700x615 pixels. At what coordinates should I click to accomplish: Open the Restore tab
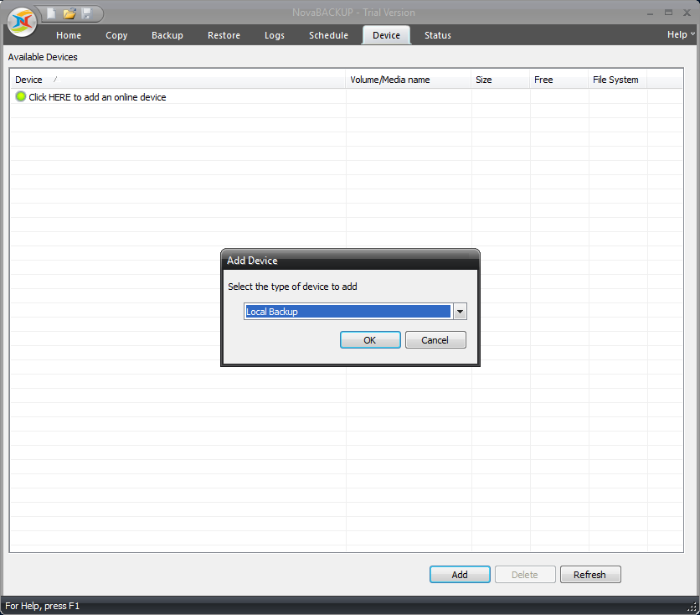[x=224, y=35]
